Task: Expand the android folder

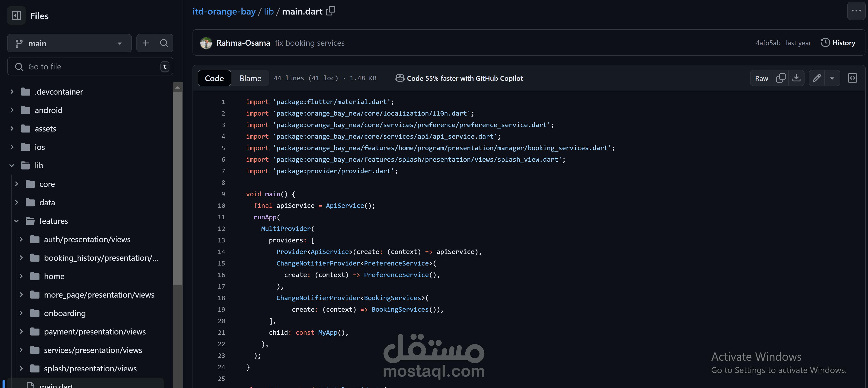Action: point(12,110)
